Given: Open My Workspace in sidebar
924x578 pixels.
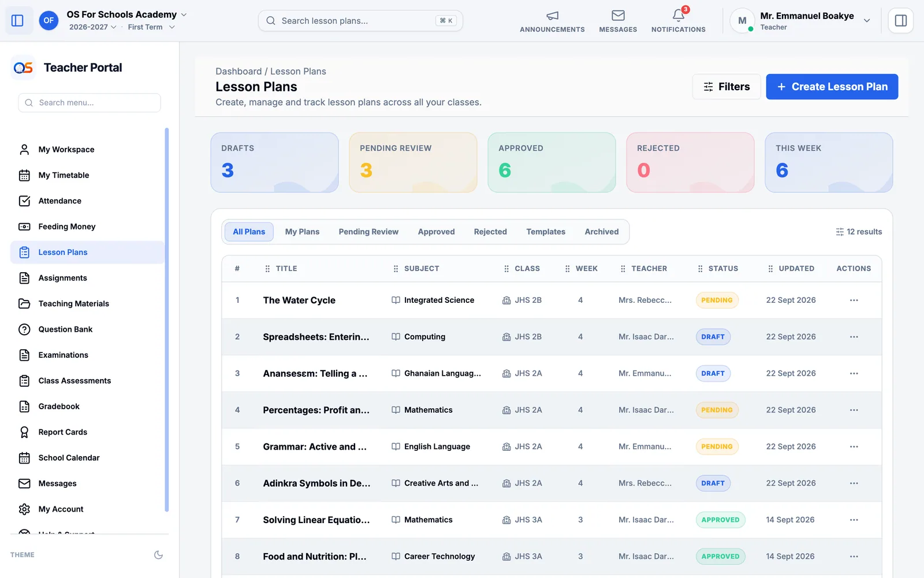Looking at the screenshot, I should pos(88,150).
